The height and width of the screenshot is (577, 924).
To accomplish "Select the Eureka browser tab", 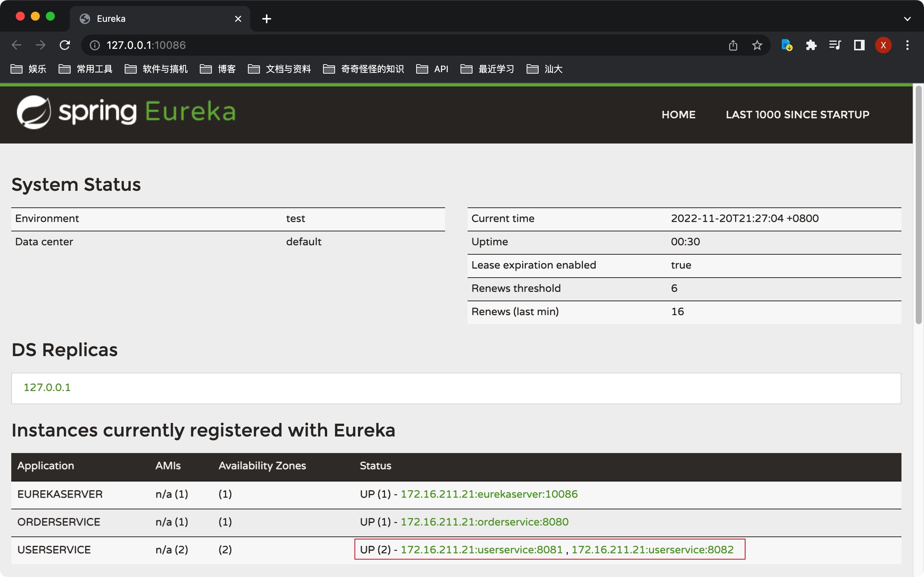I will [x=160, y=18].
